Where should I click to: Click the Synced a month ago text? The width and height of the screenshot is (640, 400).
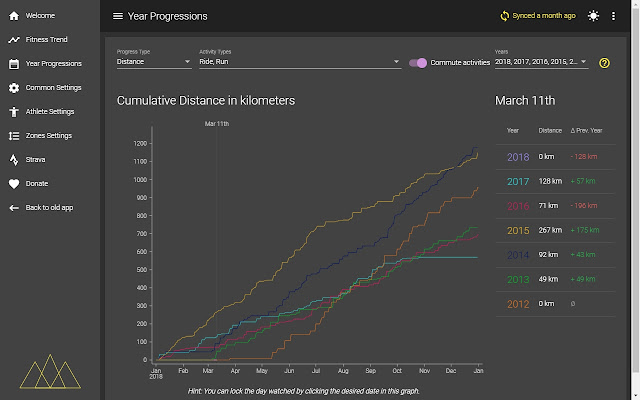click(544, 16)
